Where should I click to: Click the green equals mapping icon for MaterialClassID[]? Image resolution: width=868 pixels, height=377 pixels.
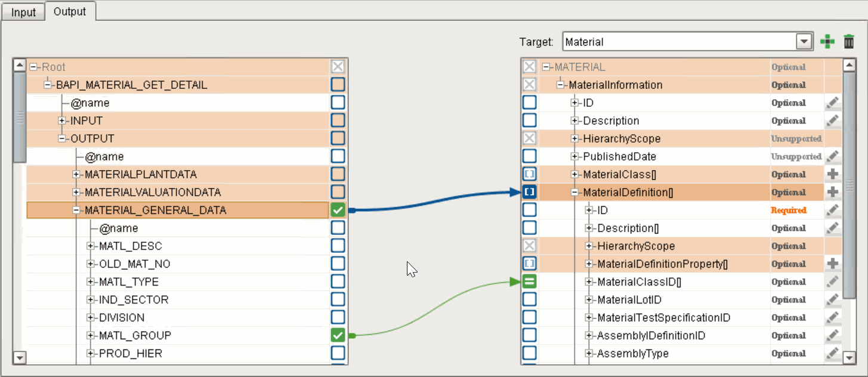pos(529,282)
